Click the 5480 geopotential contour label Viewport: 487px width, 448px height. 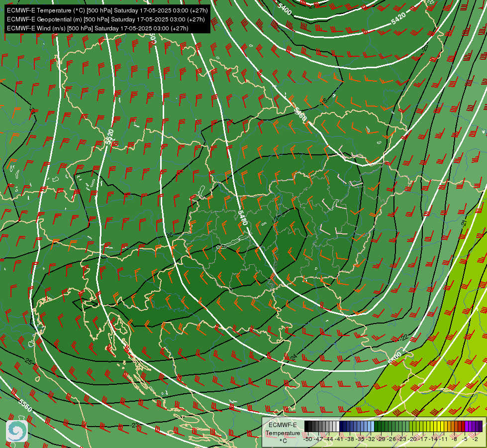click(x=243, y=218)
